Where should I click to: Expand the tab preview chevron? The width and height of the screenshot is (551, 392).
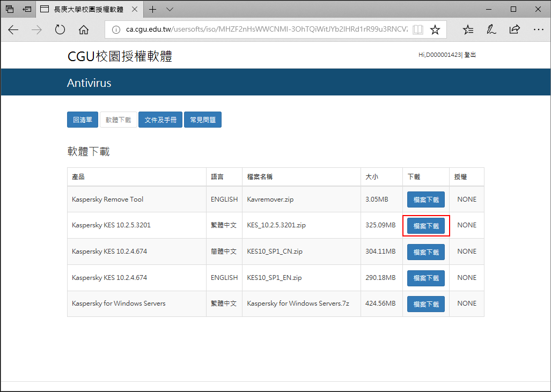(170, 10)
